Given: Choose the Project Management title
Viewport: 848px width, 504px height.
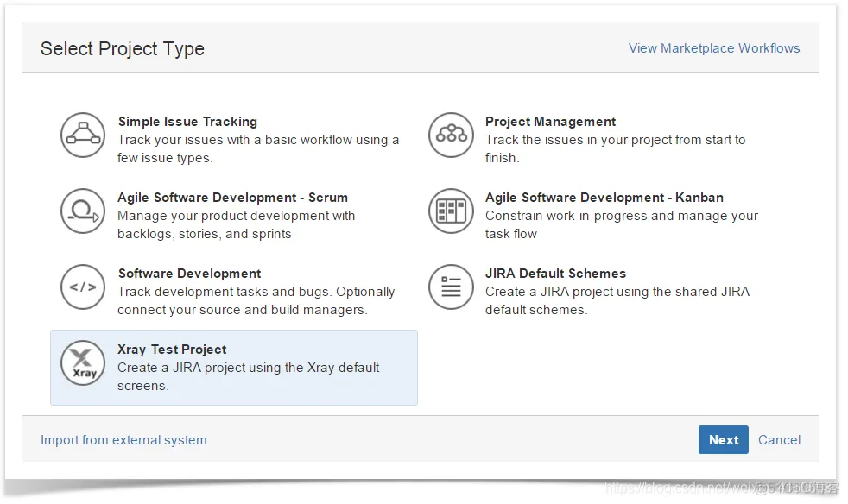Looking at the screenshot, I should tap(551, 122).
